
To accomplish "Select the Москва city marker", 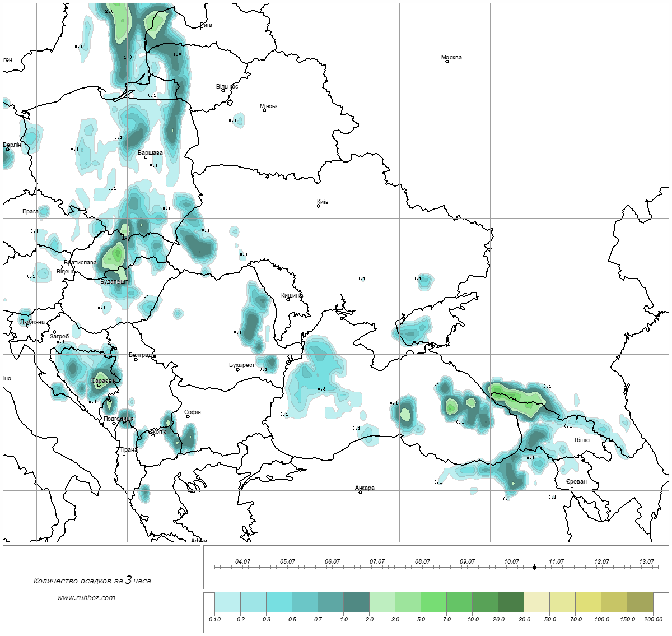I will tap(447, 61).
